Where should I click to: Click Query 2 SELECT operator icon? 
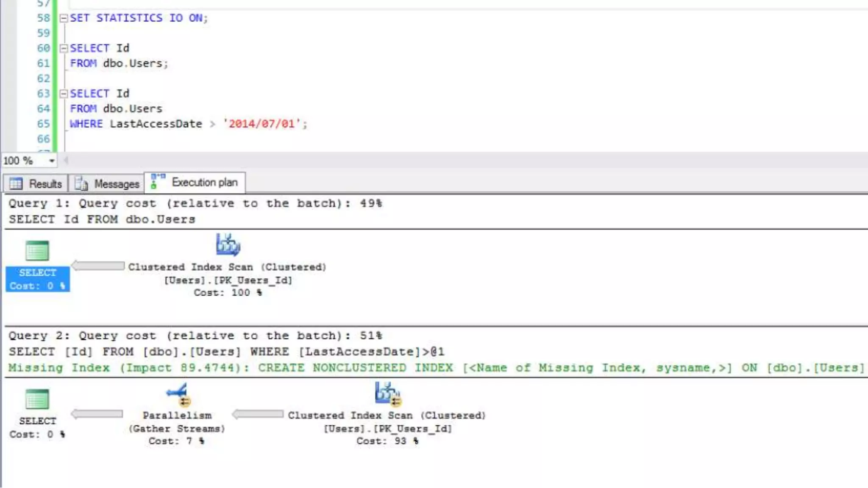coord(37,399)
